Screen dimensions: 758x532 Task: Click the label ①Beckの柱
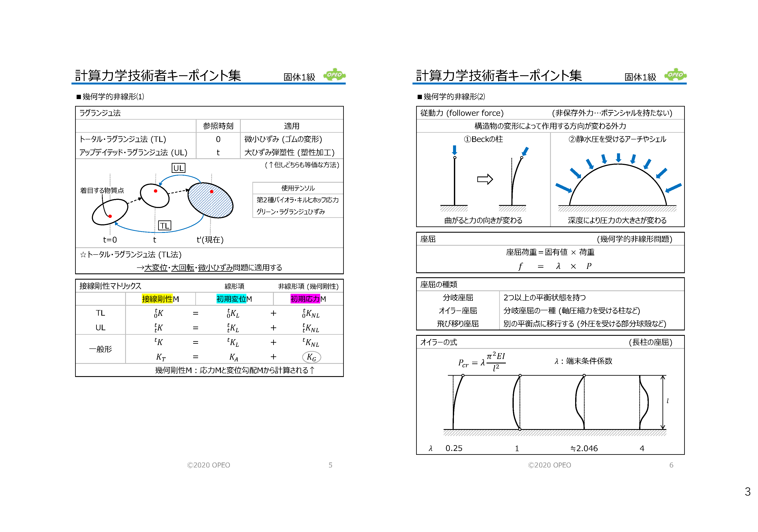click(483, 139)
